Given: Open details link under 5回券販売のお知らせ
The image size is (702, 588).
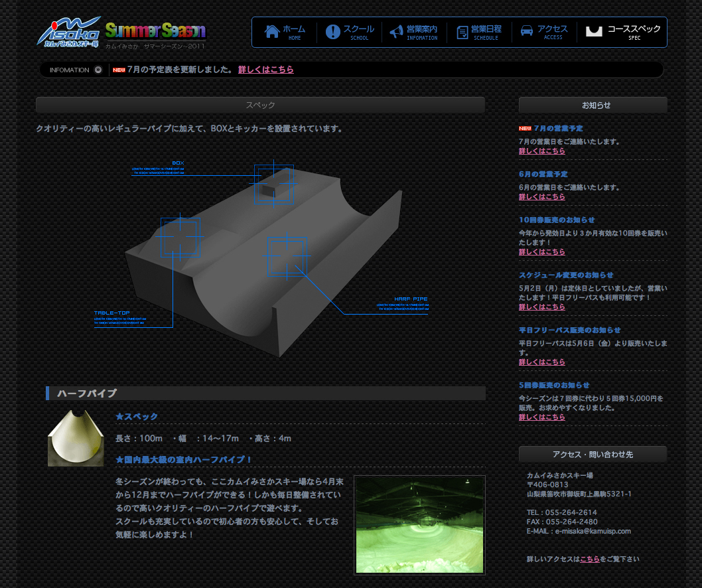Looking at the screenshot, I should point(542,417).
